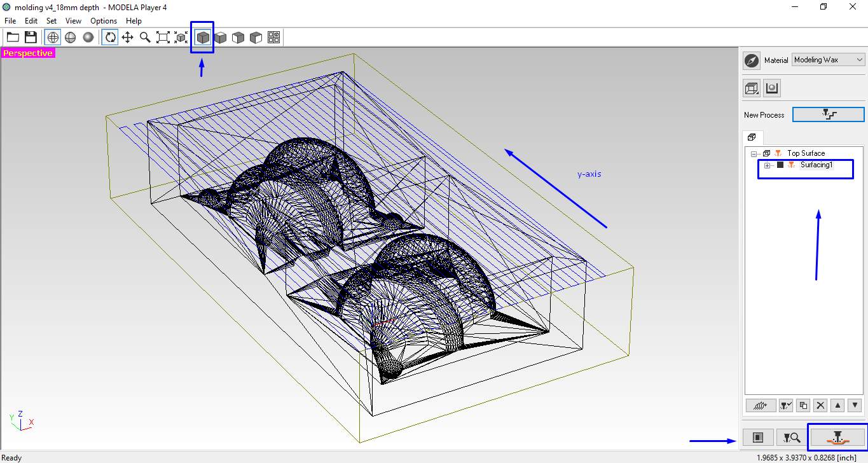Collapse the Top Surface tree node
This screenshot has width=868, height=463.
pos(754,153)
